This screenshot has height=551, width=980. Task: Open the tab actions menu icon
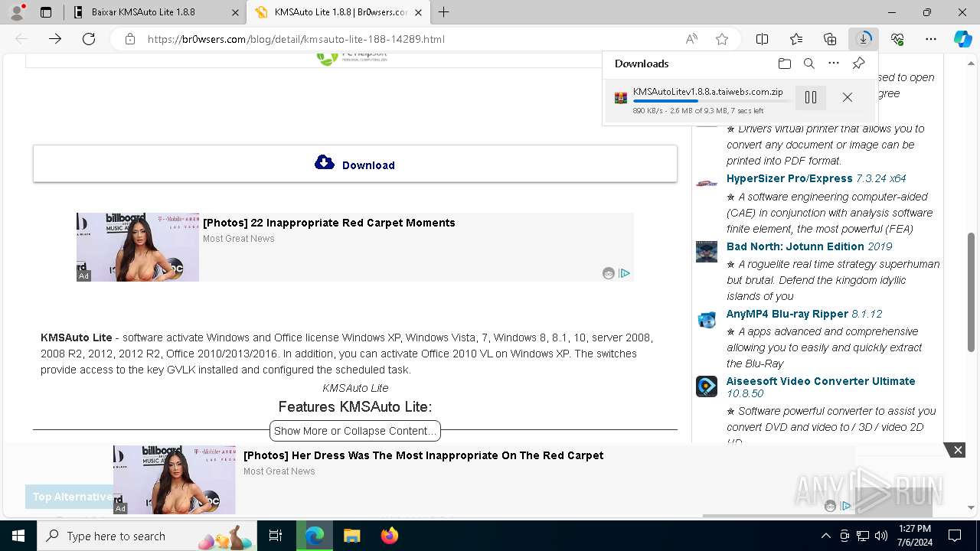pos(46,12)
